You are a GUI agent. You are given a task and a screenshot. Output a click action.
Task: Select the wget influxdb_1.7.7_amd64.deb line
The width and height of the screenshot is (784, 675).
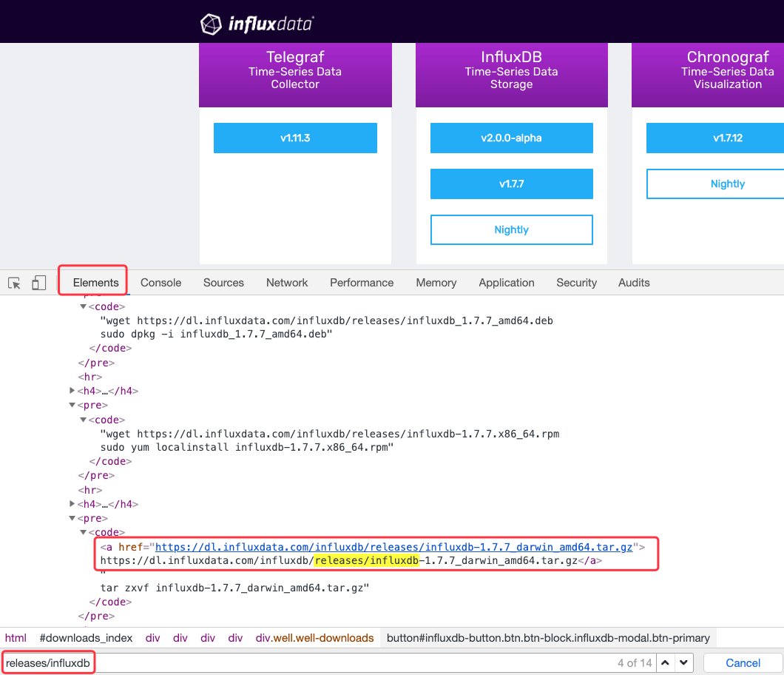[x=326, y=320]
